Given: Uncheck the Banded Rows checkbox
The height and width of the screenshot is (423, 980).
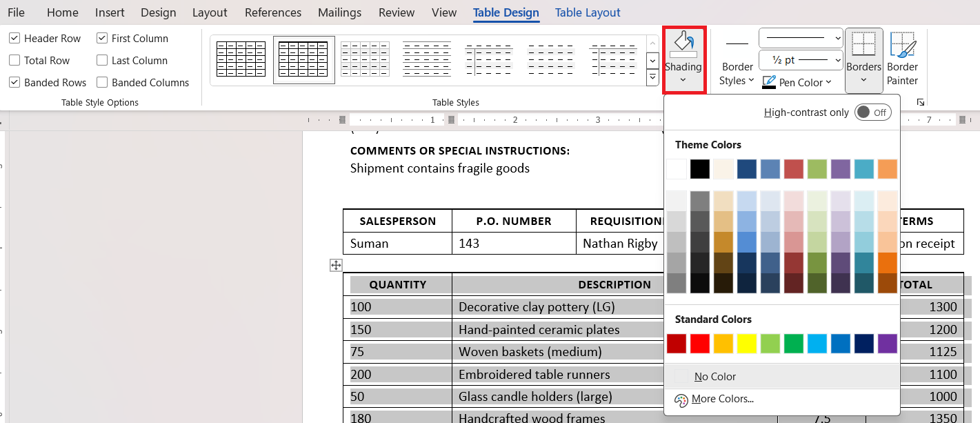Looking at the screenshot, I should click(14, 82).
